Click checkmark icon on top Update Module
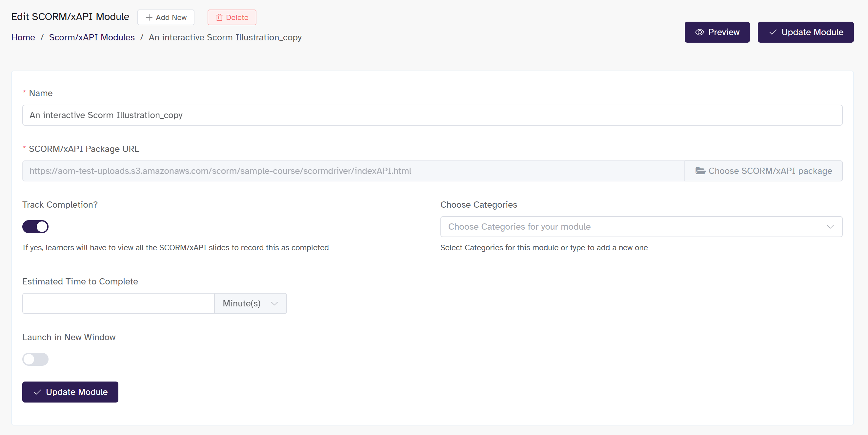The image size is (868, 435). [x=773, y=32]
